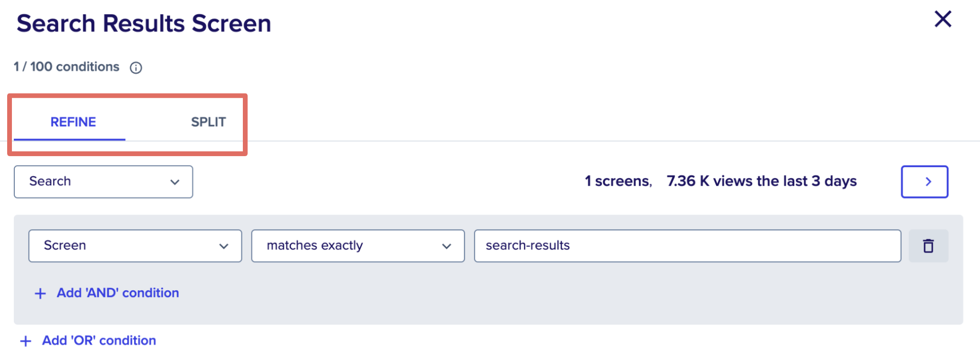Add an 'OR' condition
The height and width of the screenshot is (360, 980).
99,340
